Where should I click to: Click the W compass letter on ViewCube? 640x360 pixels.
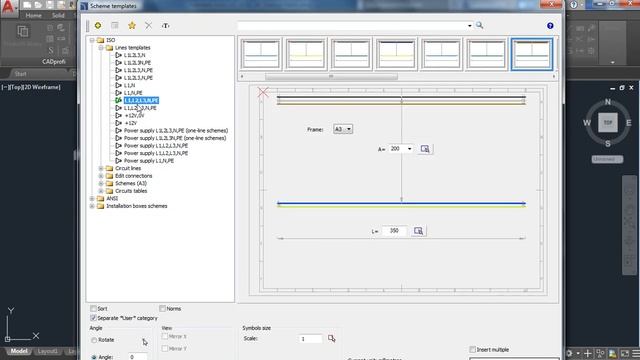pos(587,123)
